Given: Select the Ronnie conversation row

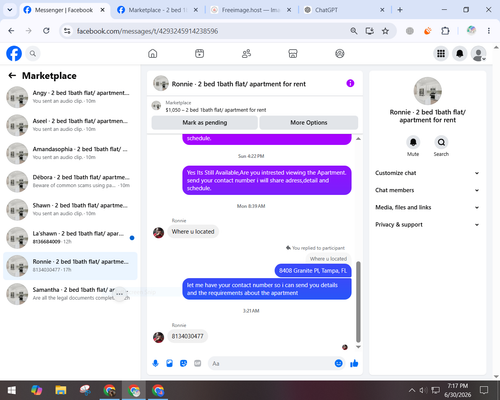Looking at the screenshot, I should coord(70,266).
